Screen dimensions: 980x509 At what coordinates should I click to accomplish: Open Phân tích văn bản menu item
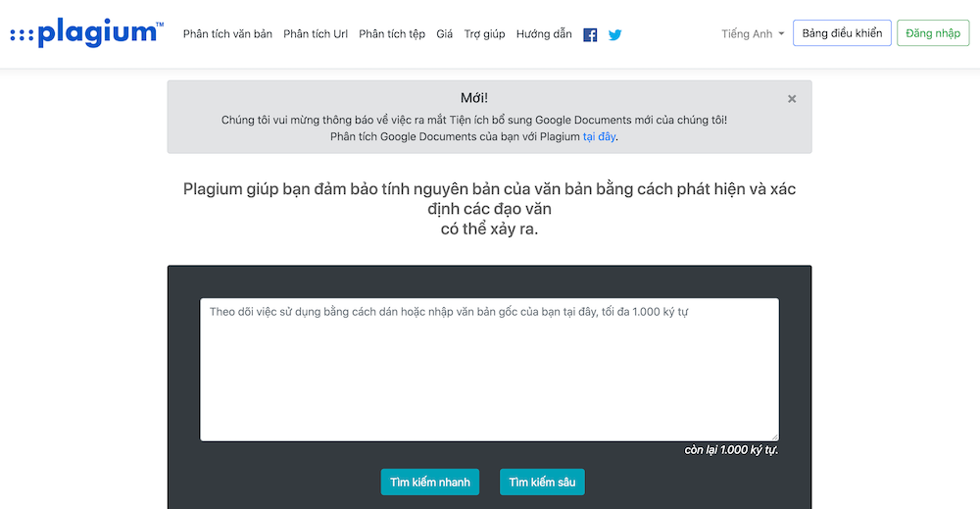tap(227, 33)
